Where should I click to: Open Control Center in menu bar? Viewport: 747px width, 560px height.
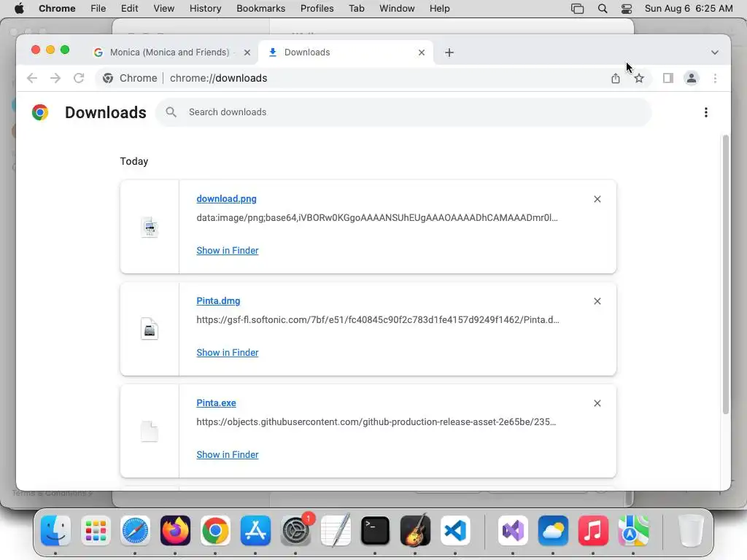[627, 9]
